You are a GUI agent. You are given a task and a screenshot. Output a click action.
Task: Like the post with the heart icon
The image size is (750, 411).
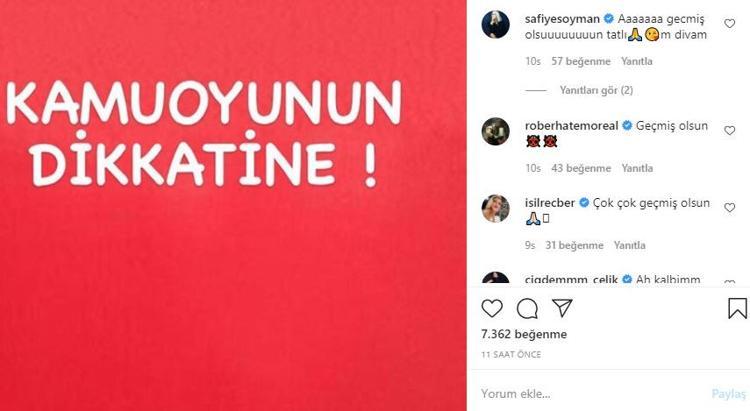492,309
